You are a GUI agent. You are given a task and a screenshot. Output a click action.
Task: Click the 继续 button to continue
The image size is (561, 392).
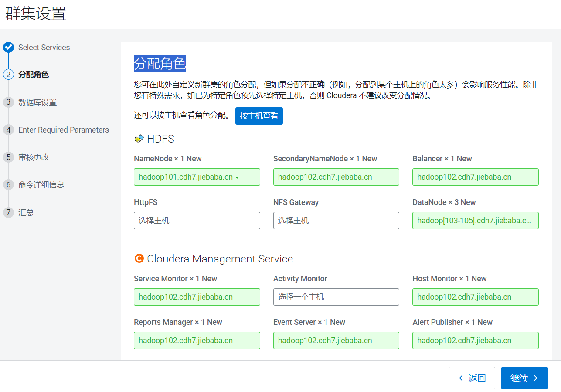tap(524, 378)
